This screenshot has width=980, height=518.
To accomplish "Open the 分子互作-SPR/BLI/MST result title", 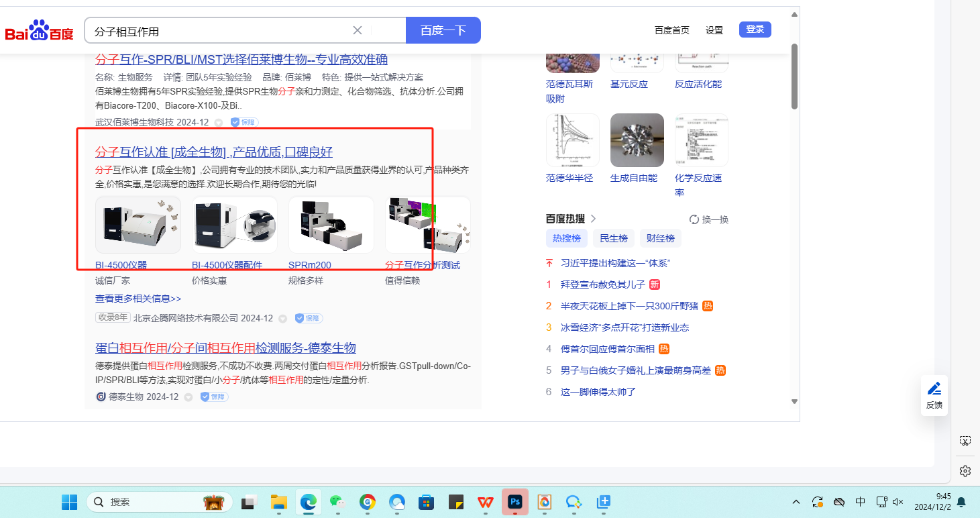I will click(x=241, y=59).
